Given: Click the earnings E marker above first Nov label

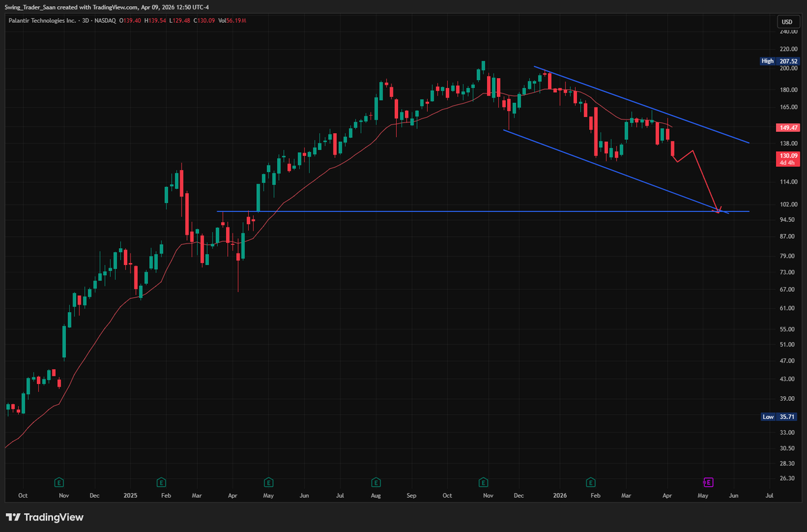Looking at the screenshot, I should [59, 482].
